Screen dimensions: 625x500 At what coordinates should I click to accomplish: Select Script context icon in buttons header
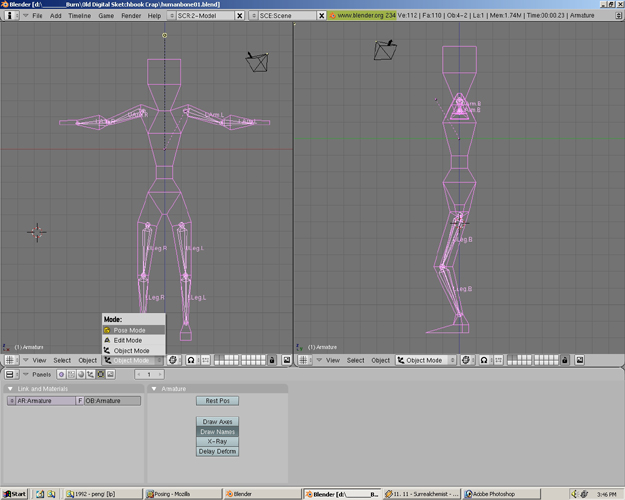(71, 374)
